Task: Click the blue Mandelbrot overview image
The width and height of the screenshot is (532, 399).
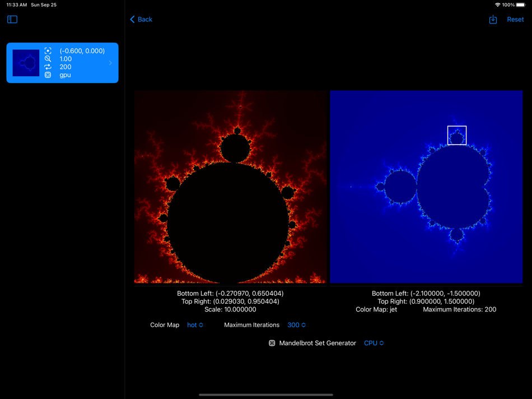Action: (426, 187)
